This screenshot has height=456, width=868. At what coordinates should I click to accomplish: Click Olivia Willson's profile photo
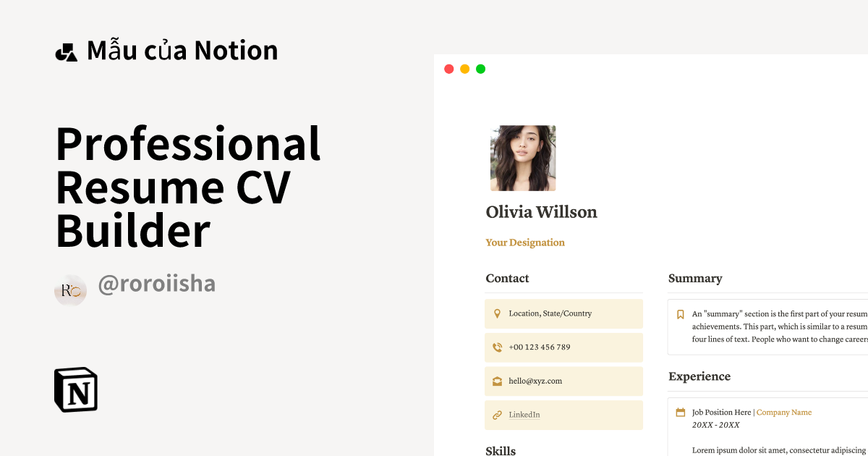(523, 158)
